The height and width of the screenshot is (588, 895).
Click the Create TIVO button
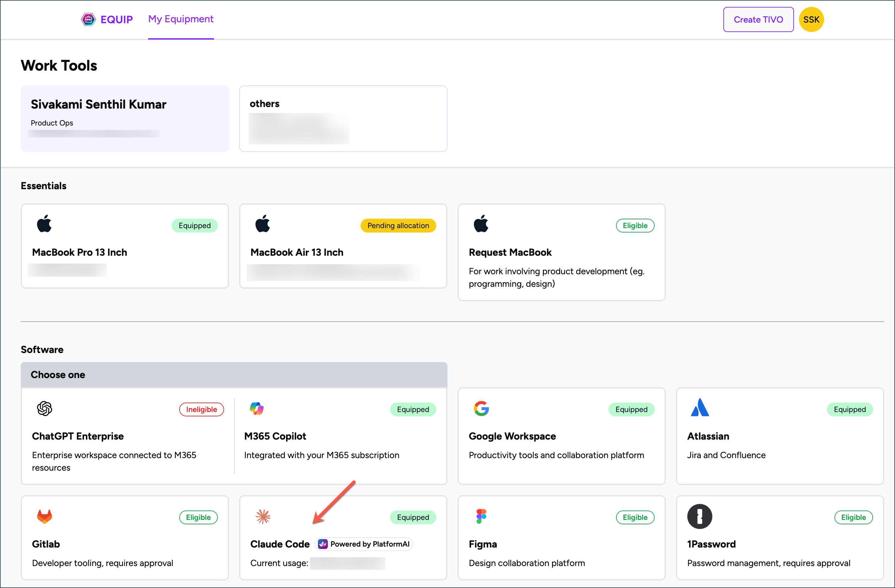(758, 19)
